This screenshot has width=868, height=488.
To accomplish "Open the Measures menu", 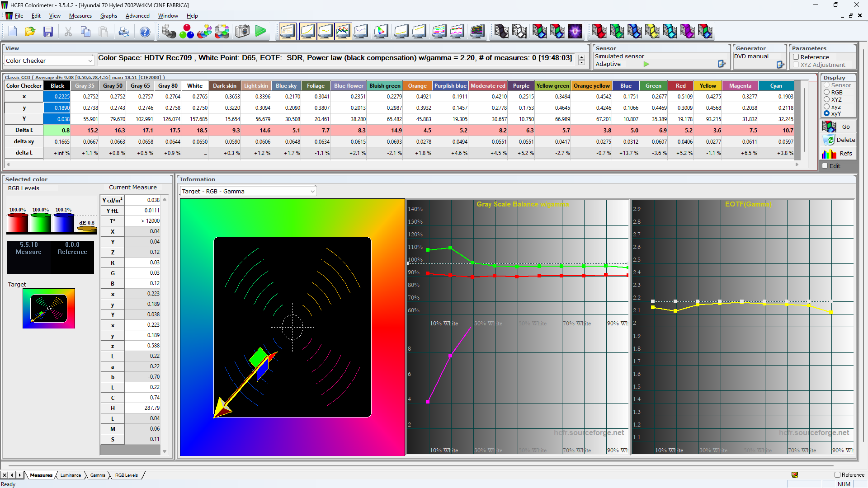I will 80,15.
